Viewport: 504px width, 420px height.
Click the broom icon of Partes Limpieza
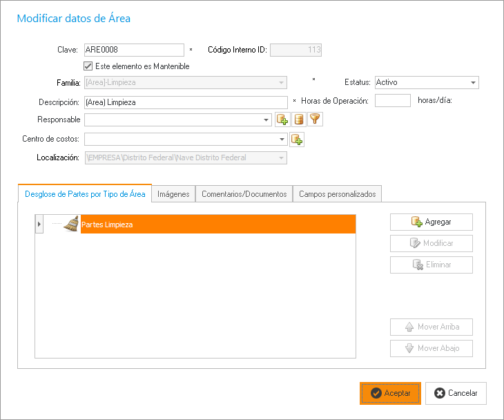71,224
